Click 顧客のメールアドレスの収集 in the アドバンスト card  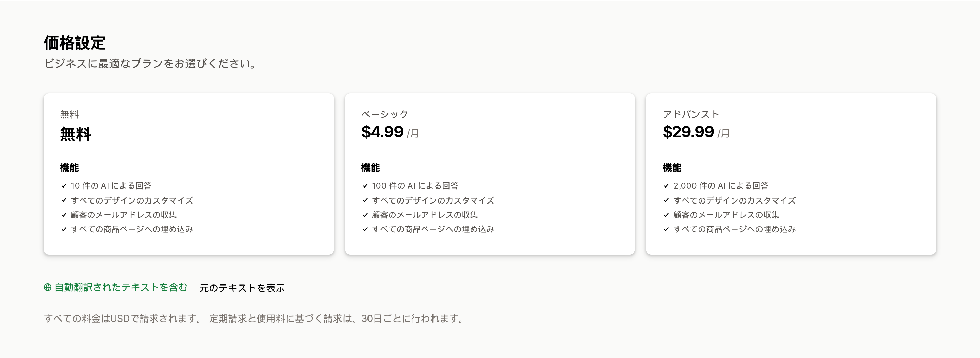[726, 215]
